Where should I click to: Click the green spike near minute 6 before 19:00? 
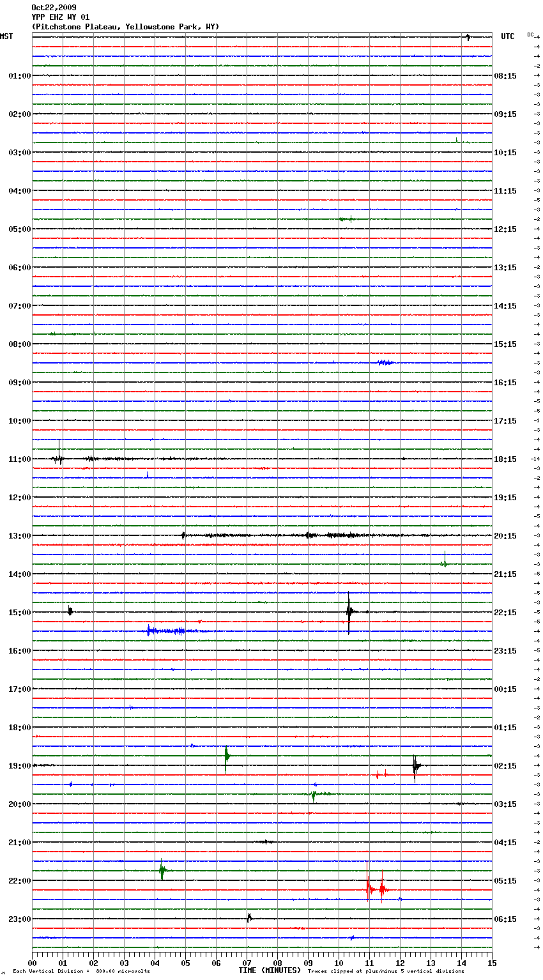pyautogui.click(x=226, y=758)
